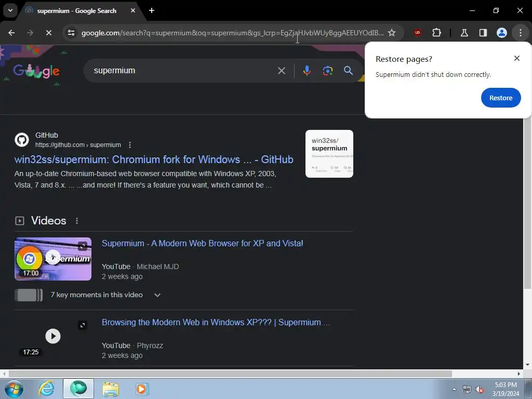Click the Google doodle logo
This screenshot has height=399, width=532.
tap(36, 71)
